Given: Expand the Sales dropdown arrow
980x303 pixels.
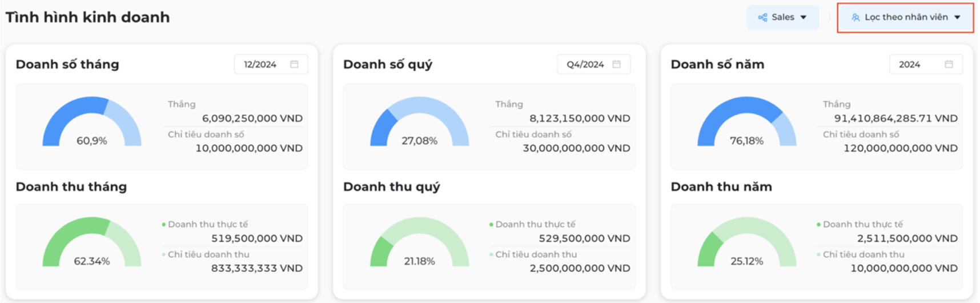Looking at the screenshot, I should (804, 17).
